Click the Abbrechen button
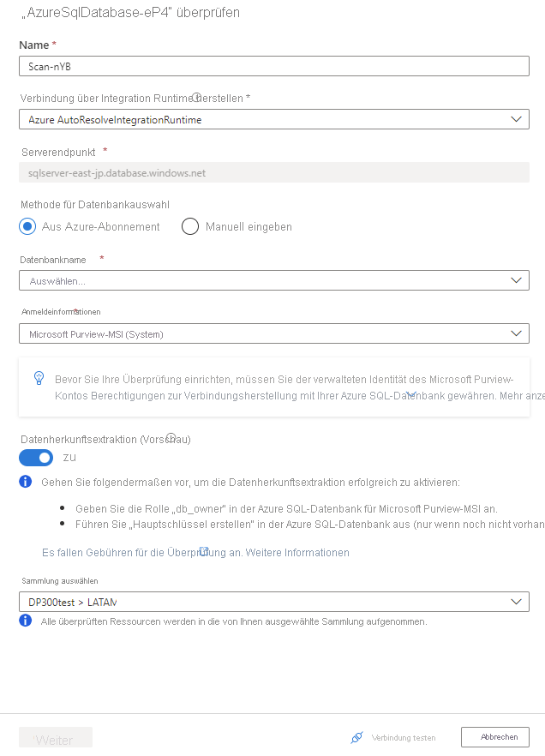The height and width of the screenshot is (756, 545). pyautogui.click(x=494, y=737)
